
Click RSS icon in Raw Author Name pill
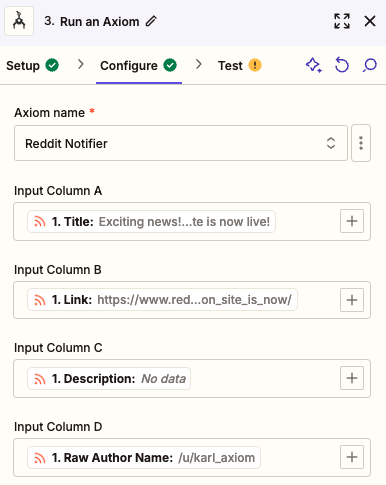tap(40, 458)
